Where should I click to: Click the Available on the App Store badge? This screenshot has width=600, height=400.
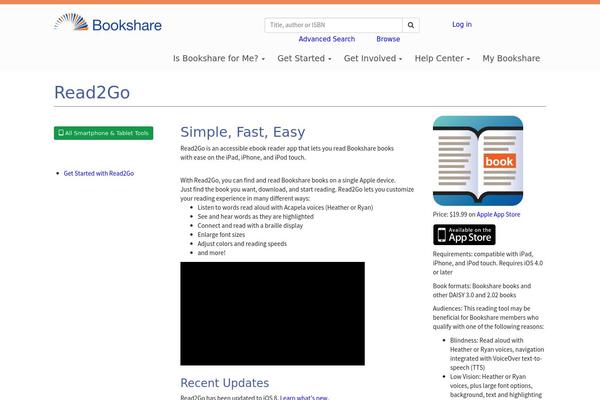[x=464, y=235]
